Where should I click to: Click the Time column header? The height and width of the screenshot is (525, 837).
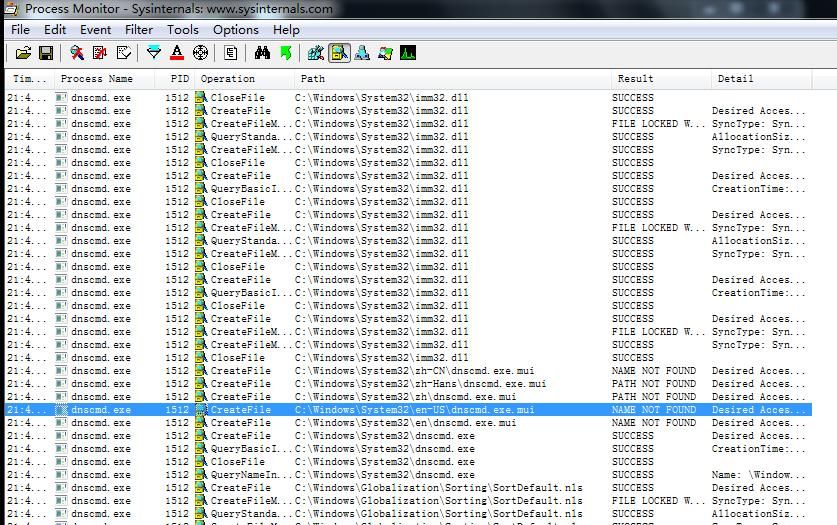tap(29, 79)
